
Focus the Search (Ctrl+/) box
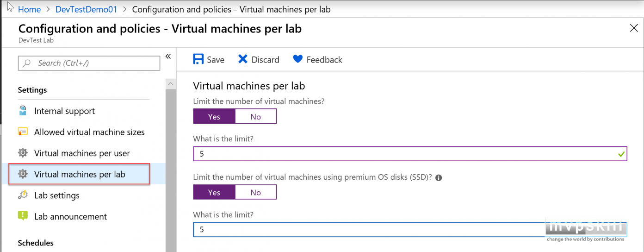pyautogui.click(x=89, y=63)
